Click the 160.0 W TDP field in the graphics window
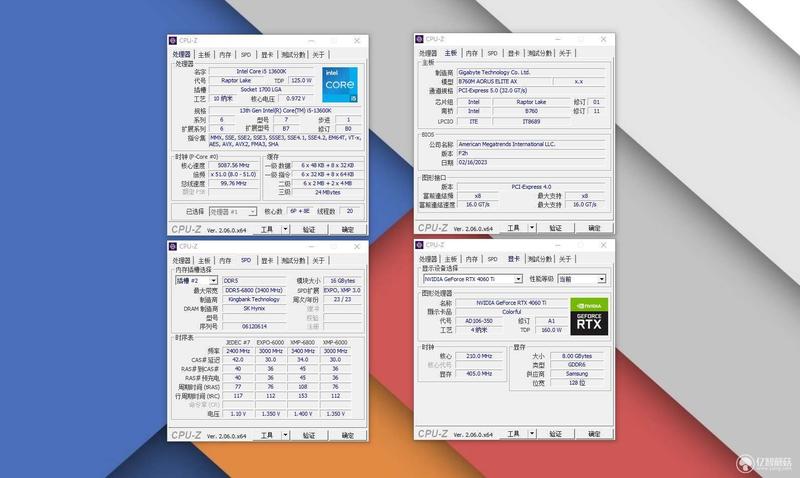The width and height of the screenshot is (800, 478). (551, 330)
